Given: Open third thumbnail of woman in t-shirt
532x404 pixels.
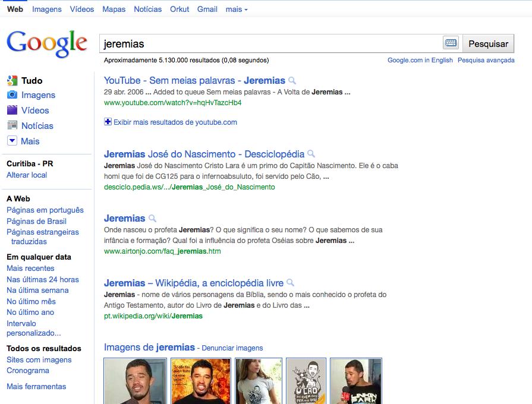Looking at the screenshot, I should tap(259, 381).
